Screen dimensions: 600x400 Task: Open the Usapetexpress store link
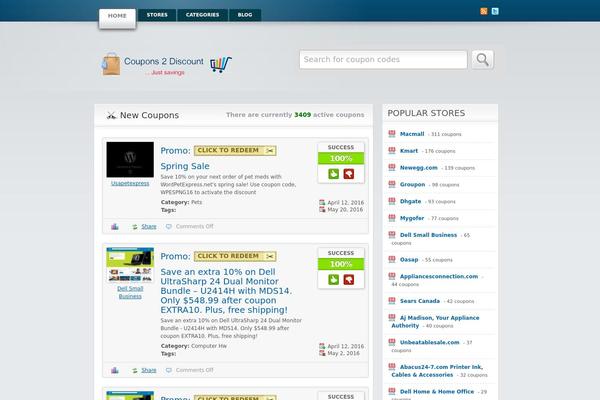130,183
